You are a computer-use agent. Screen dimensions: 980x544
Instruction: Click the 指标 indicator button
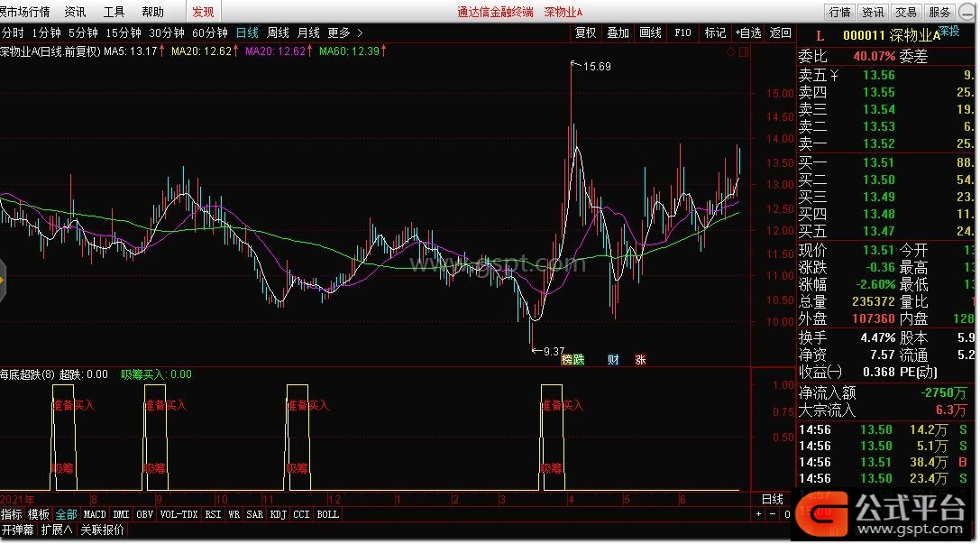click(x=11, y=514)
